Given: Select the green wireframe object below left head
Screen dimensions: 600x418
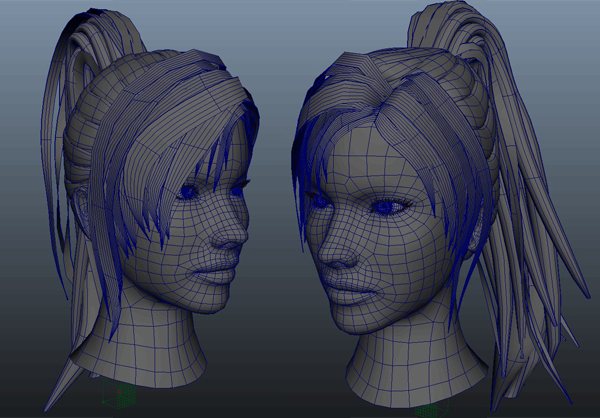Looking at the screenshot, I should point(124,395).
